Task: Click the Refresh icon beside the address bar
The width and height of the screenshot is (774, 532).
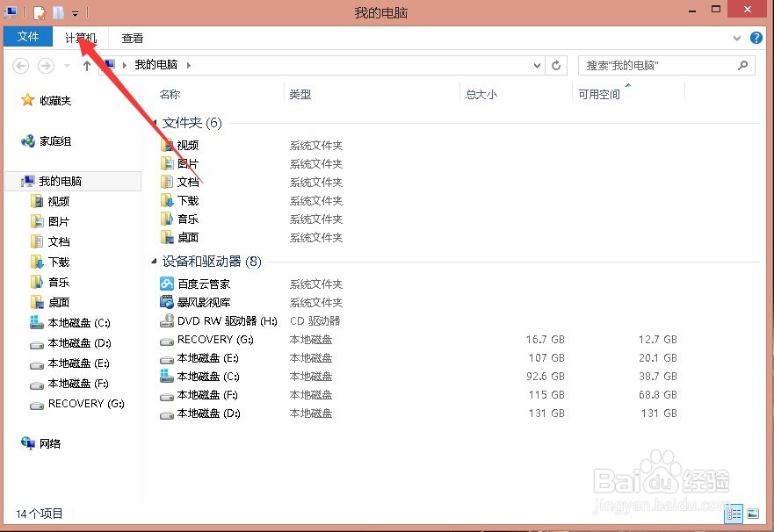Action: 556,65
